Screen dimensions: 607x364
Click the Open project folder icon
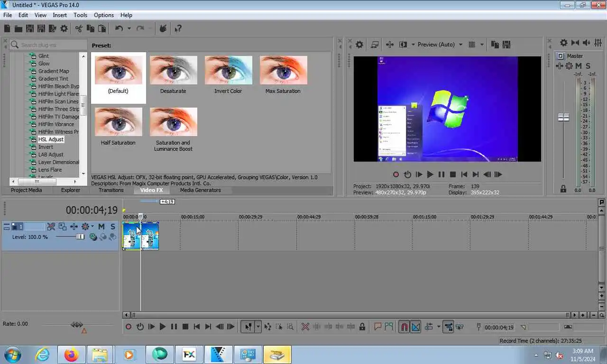(18, 28)
